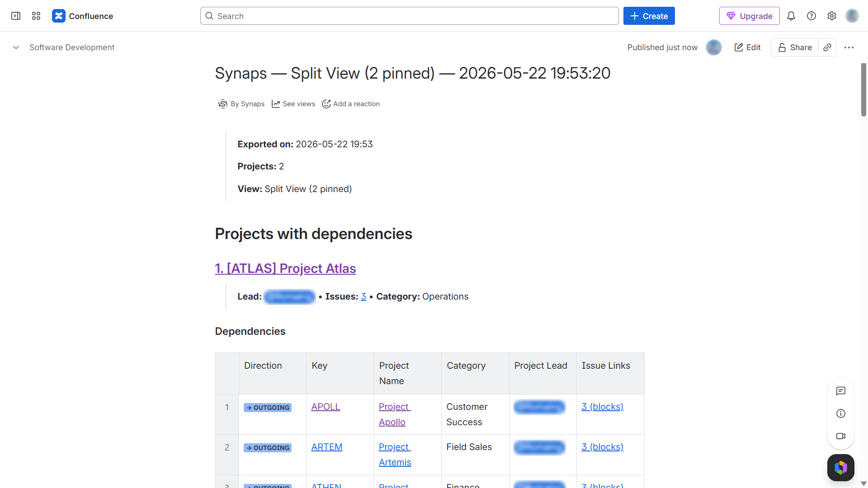The height and width of the screenshot is (488, 868).
Task: Click the page author avatar near Published
Action: 714,47
